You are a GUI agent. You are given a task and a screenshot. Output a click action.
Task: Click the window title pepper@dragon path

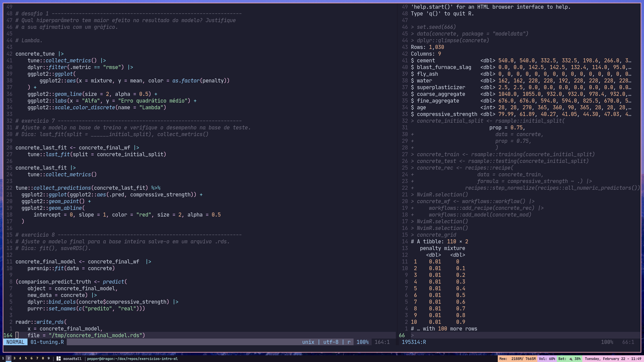132,359
